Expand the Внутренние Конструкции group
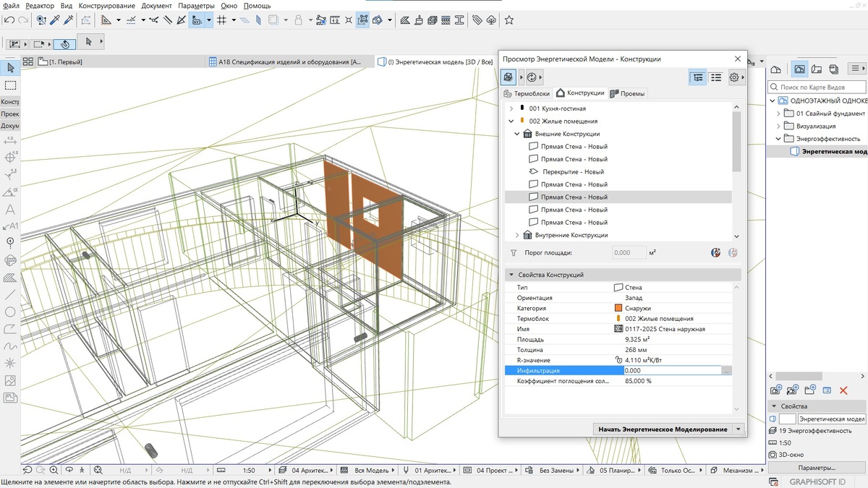Screen dimensions: 868x488 click(517, 235)
